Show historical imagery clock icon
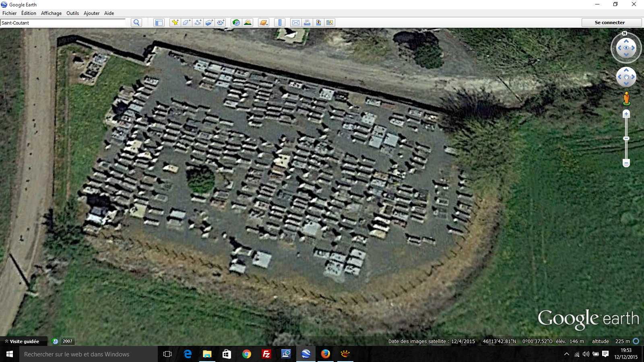Viewport: 644px width, 362px height. point(236,23)
